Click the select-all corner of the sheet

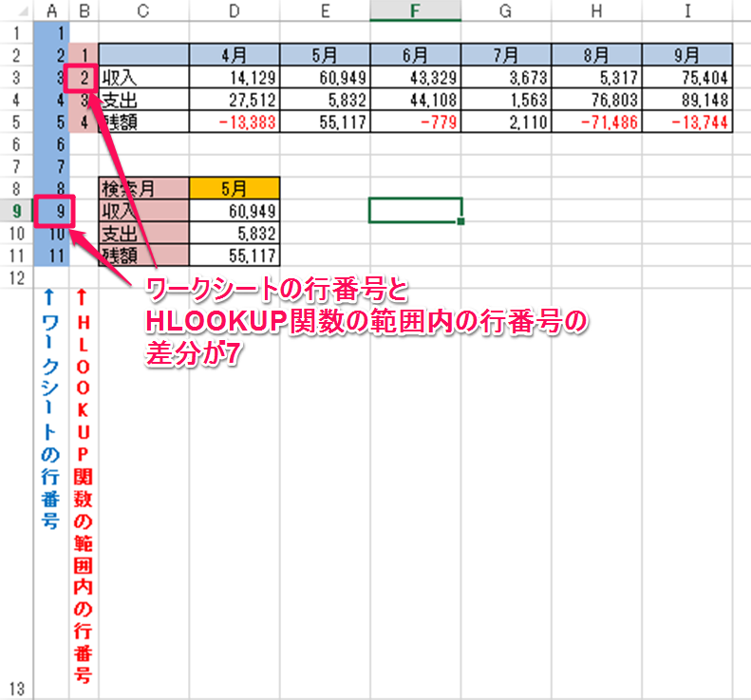[15, 10]
